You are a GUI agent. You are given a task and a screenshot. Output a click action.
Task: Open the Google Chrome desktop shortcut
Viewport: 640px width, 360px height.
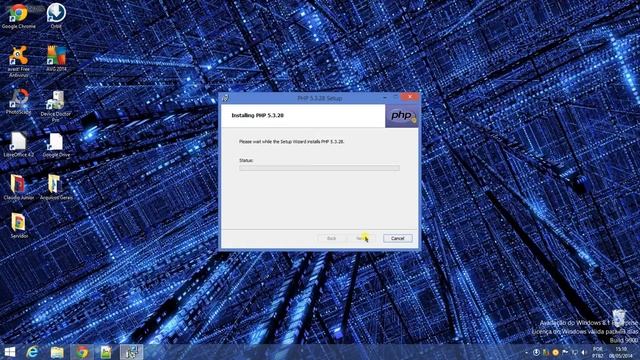(18, 16)
